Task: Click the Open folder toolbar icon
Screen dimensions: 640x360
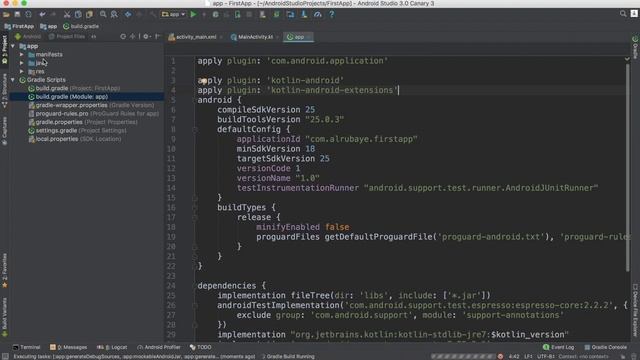Action: click(x=6, y=14)
